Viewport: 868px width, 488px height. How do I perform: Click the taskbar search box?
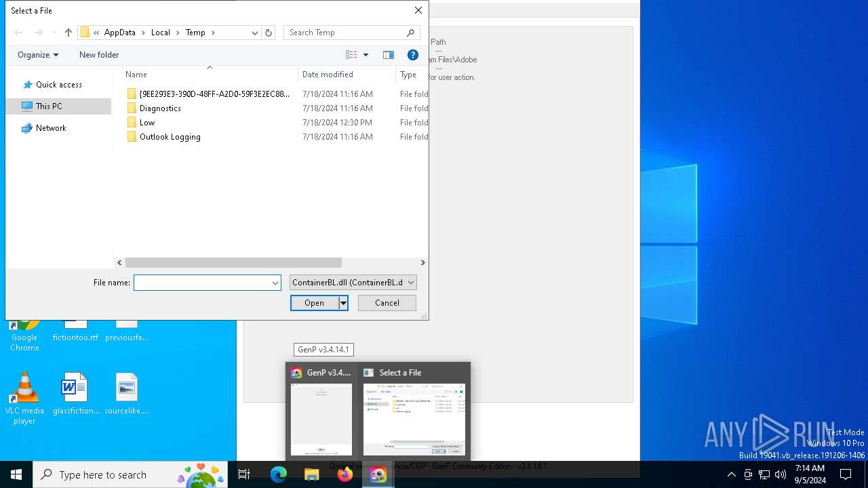(x=132, y=474)
